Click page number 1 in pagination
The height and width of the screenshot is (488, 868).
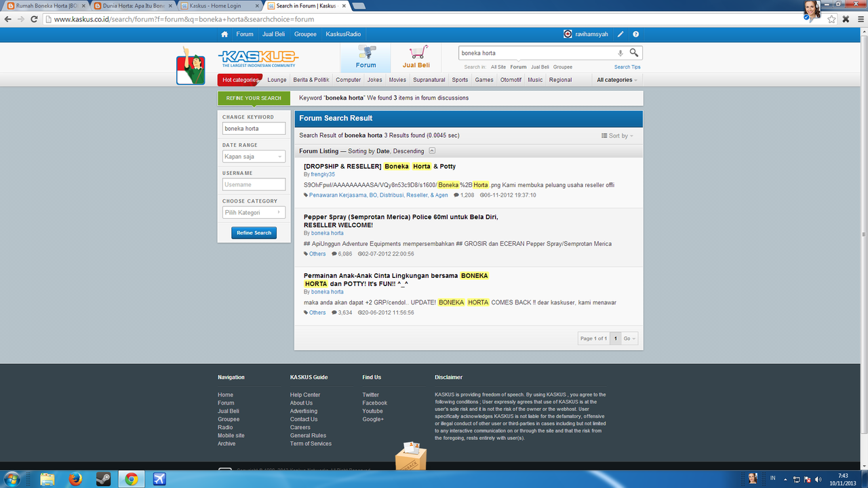coord(616,338)
